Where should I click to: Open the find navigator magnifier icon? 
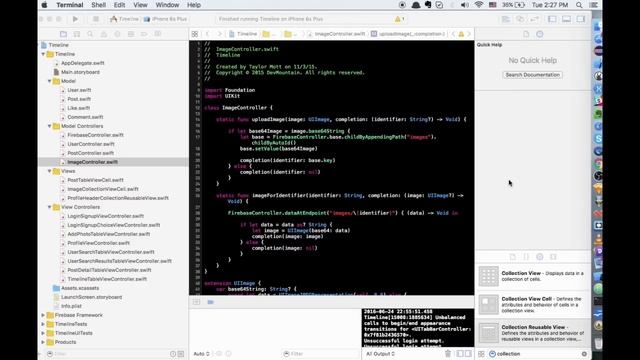click(90, 34)
